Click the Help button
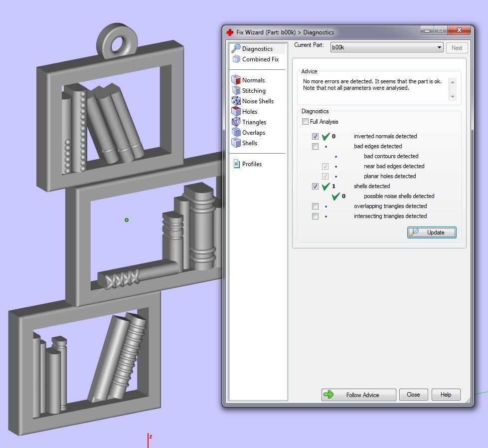Viewport: 488px width, 448px height. 446,395
